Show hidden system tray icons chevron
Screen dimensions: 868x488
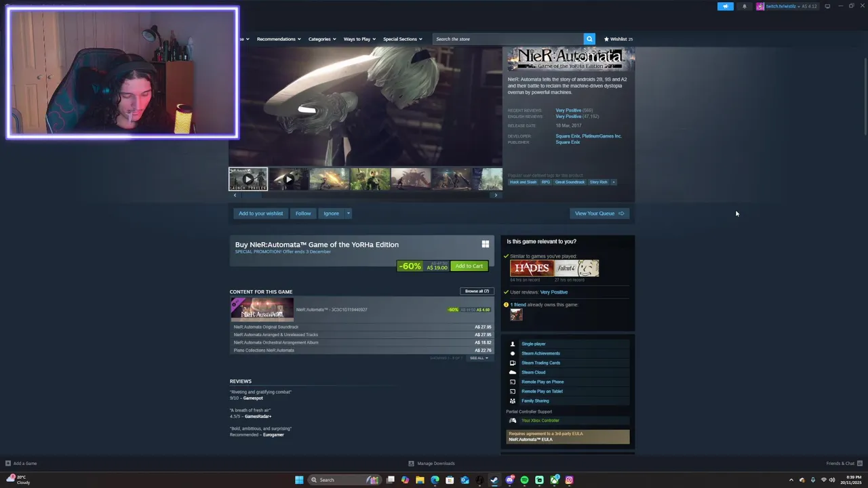(791, 480)
